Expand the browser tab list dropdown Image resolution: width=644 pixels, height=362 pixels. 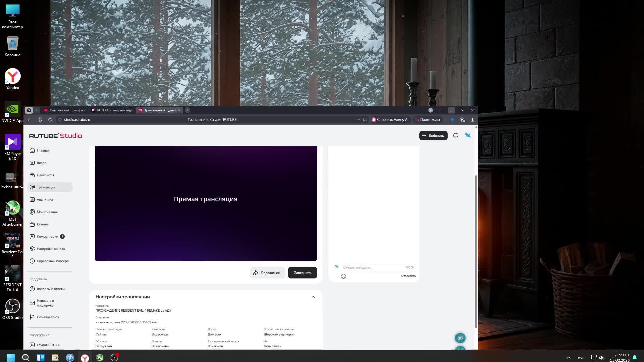click(x=37, y=110)
